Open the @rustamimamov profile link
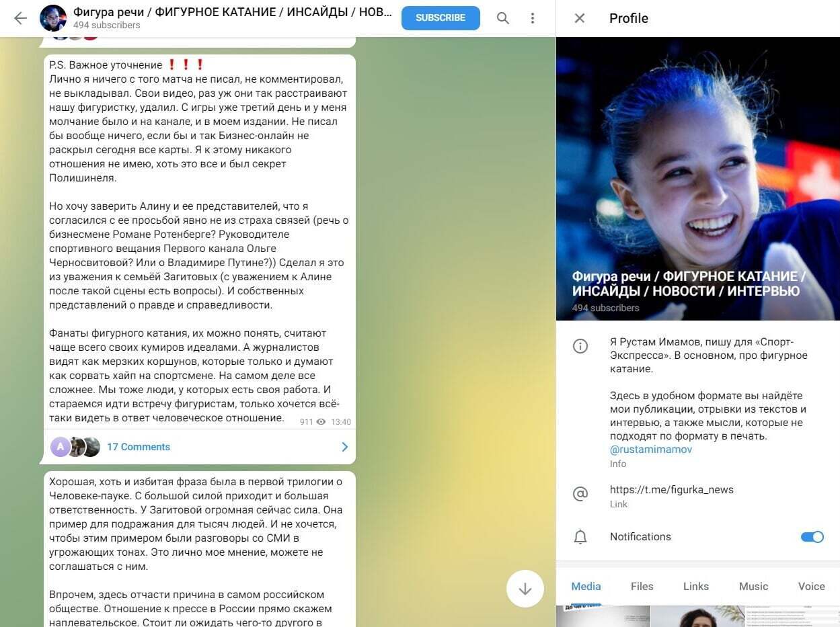Image resolution: width=840 pixels, height=627 pixels. [x=650, y=450]
